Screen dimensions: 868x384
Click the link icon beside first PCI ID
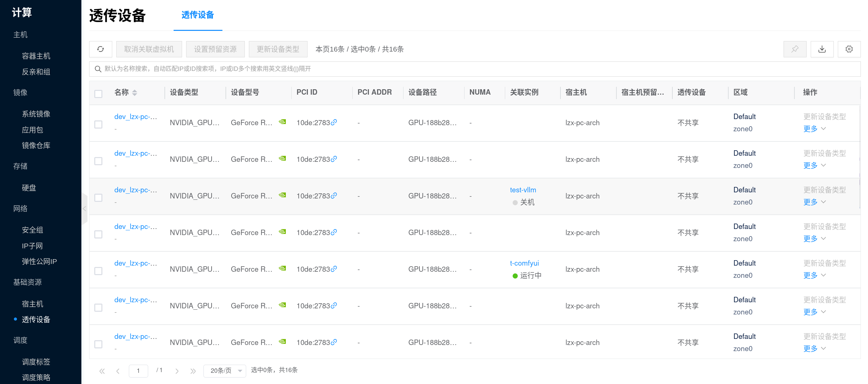pyautogui.click(x=334, y=122)
